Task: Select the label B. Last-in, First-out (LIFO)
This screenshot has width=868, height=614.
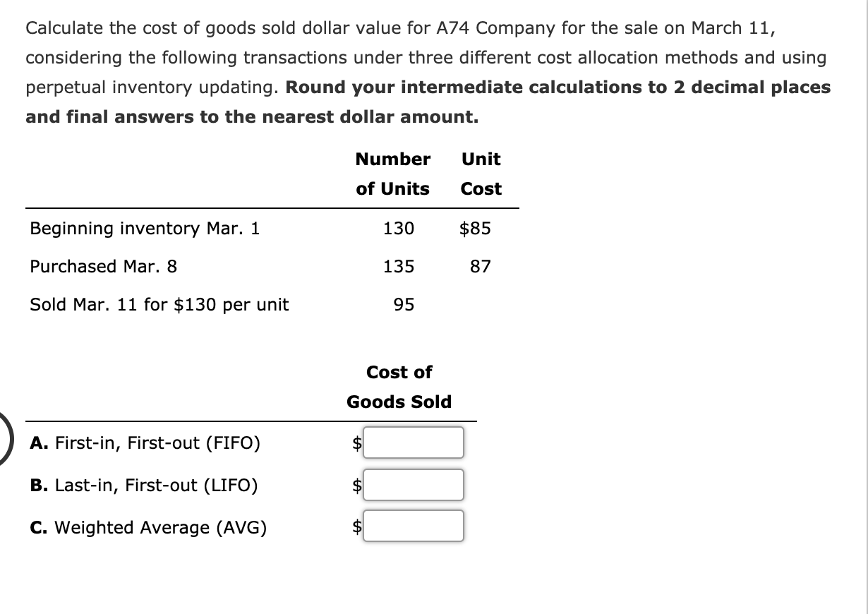Action: coord(143,485)
